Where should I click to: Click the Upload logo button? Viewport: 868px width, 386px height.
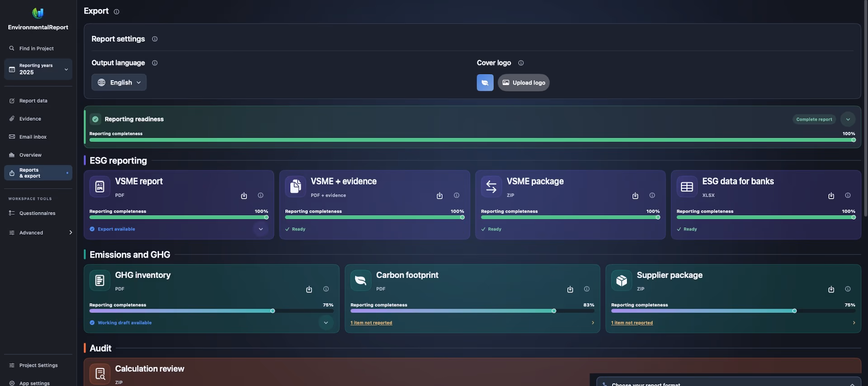click(524, 83)
